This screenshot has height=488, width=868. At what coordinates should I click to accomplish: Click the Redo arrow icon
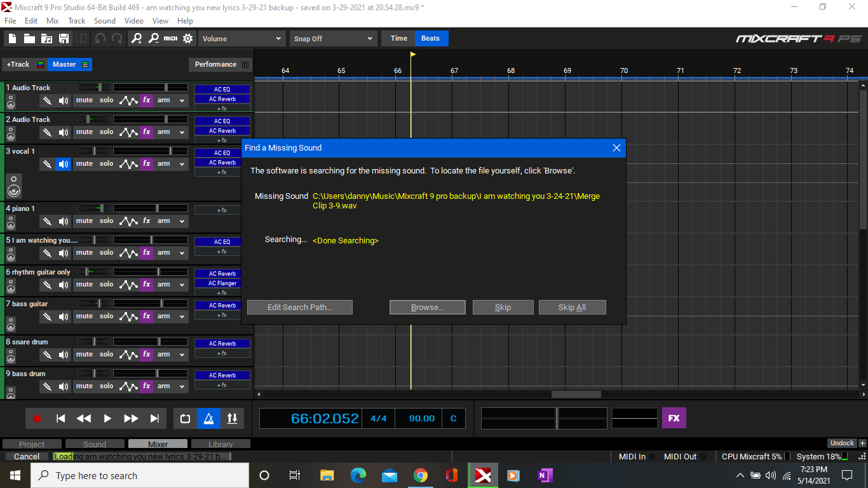tap(117, 39)
